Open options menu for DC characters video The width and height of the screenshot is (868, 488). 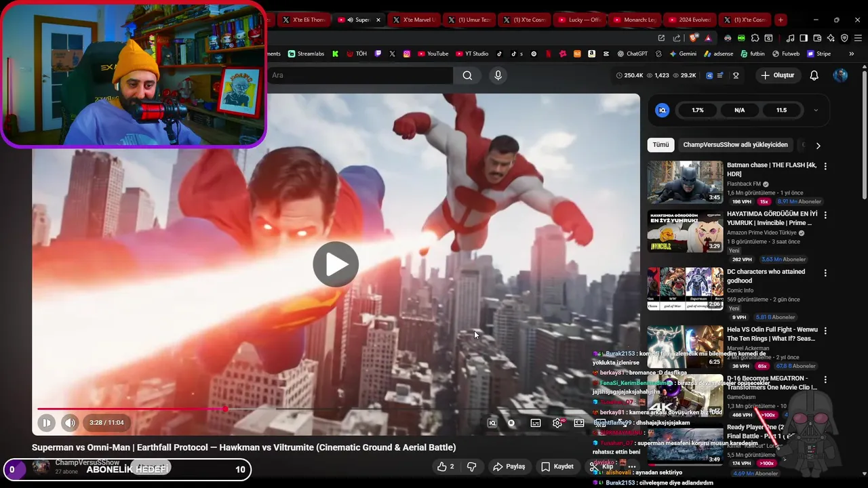pos(825,273)
